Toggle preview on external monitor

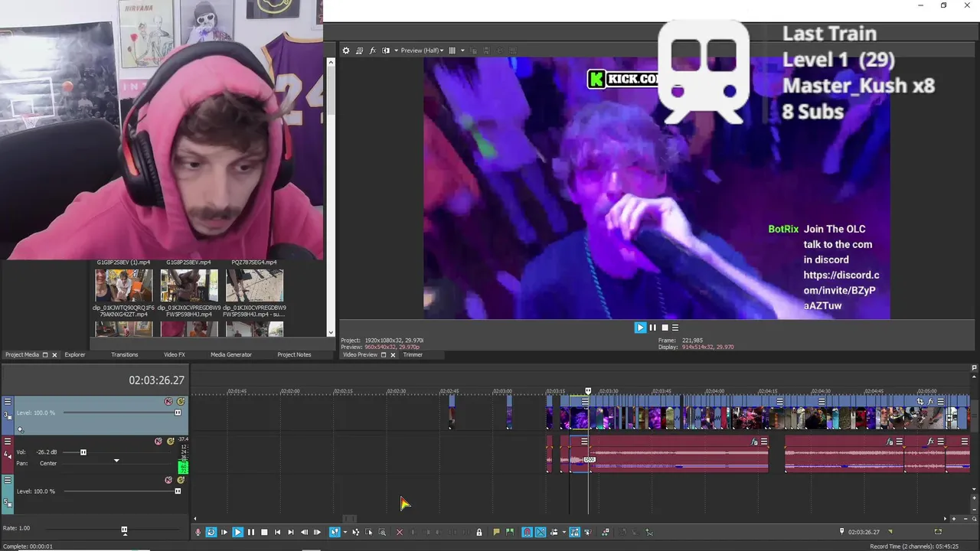[359, 51]
